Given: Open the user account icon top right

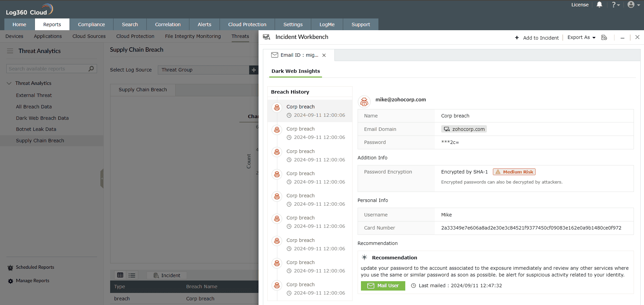Looking at the screenshot, I should coord(631,5).
